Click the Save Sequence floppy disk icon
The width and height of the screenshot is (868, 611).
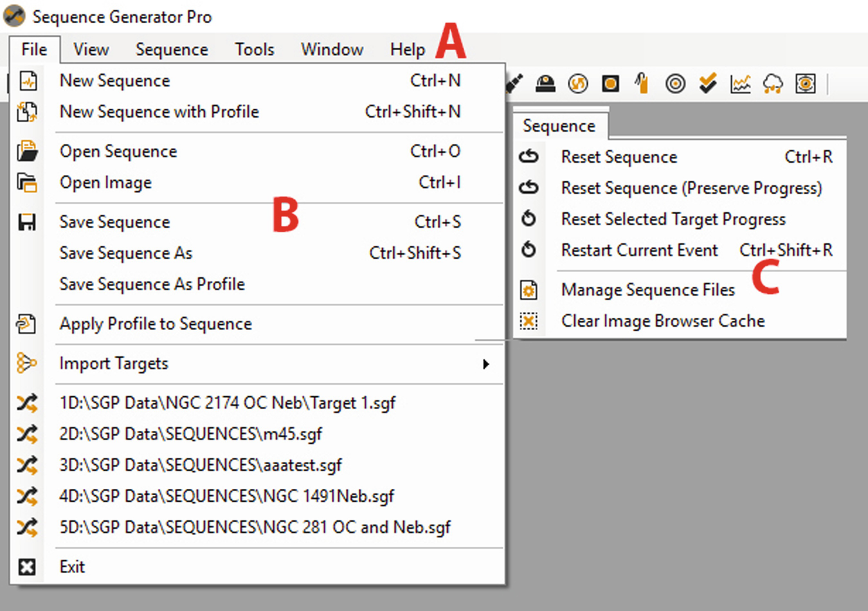tap(27, 223)
